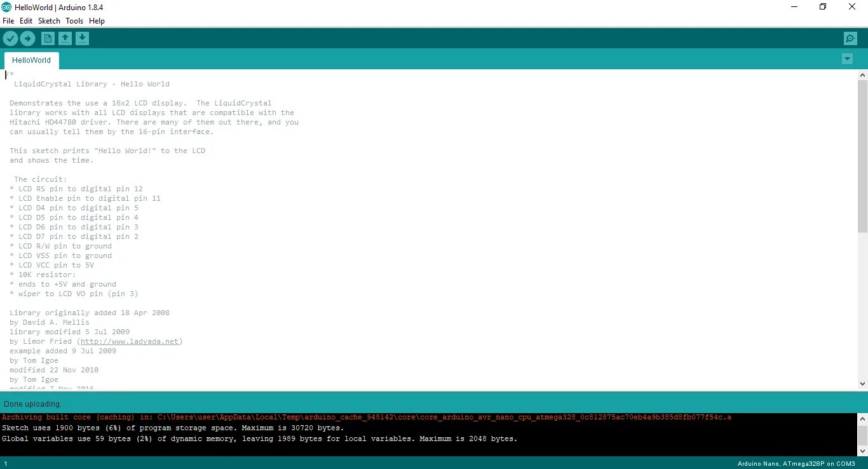The width and height of the screenshot is (868, 469).
Task: Click the 'Done uploading.' status message
Action: point(32,404)
